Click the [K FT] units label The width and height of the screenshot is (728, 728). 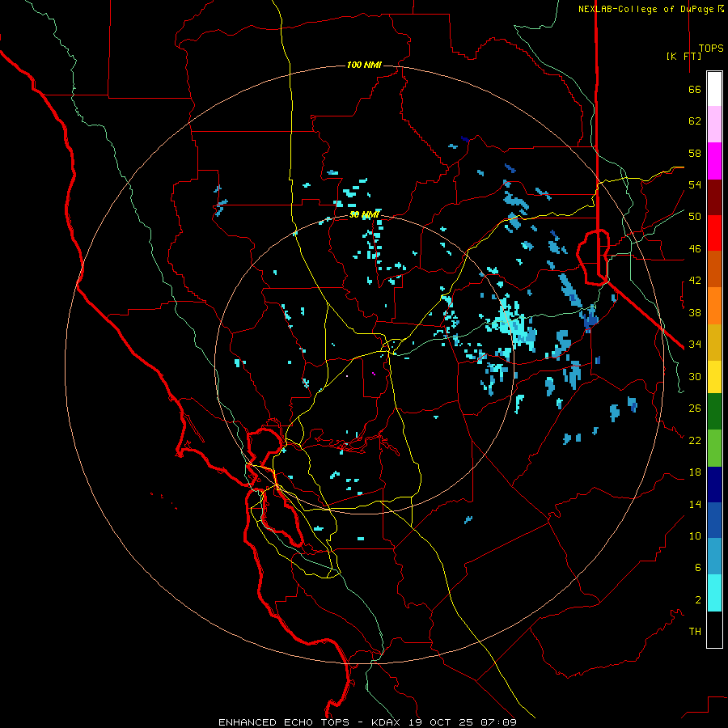(684, 56)
